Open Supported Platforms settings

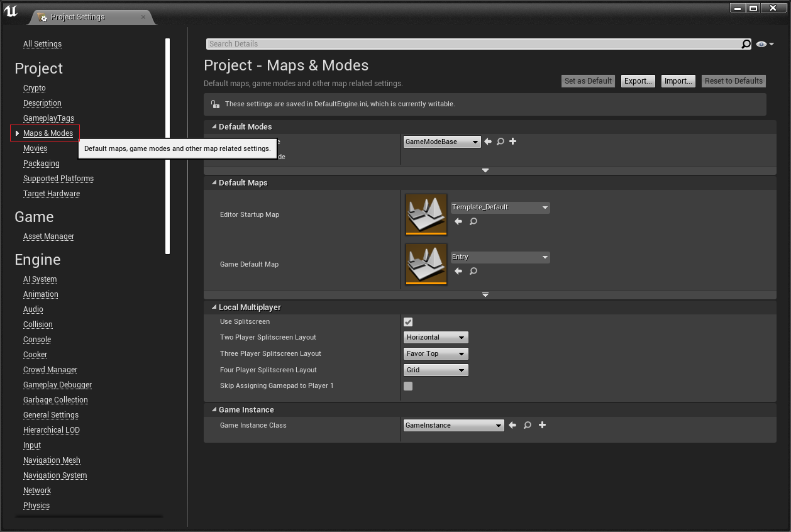58,179
